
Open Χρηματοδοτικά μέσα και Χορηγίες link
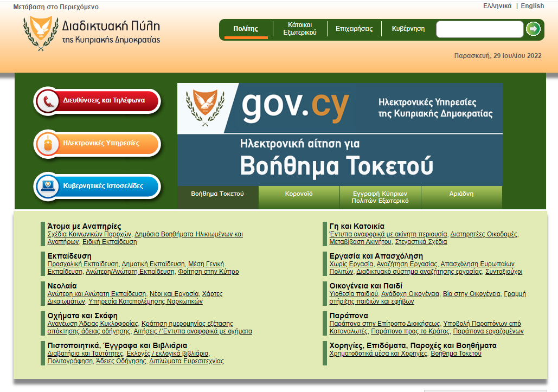pos(379,354)
